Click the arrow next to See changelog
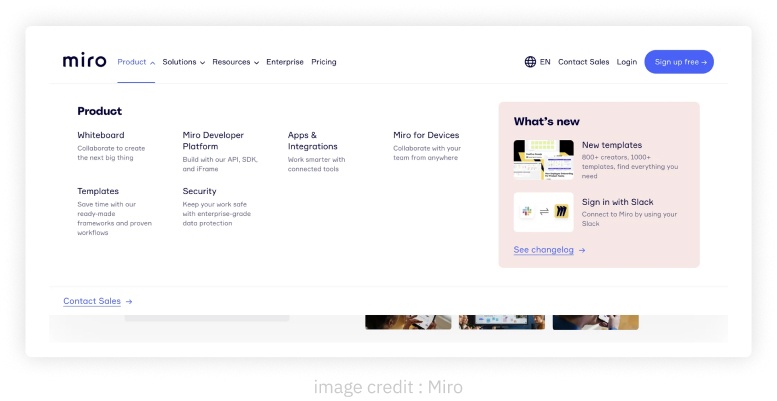The width and height of the screenshot is (777, 401). 582,250
